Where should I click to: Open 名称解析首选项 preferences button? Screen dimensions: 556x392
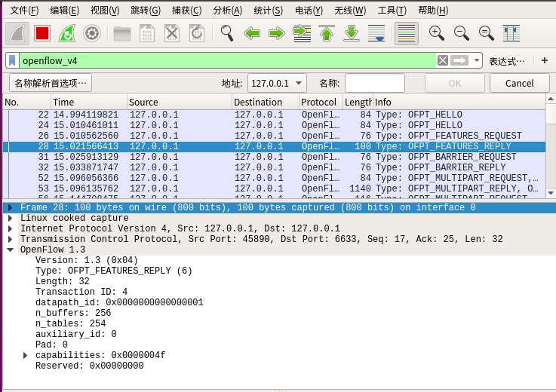pos(51,83)
